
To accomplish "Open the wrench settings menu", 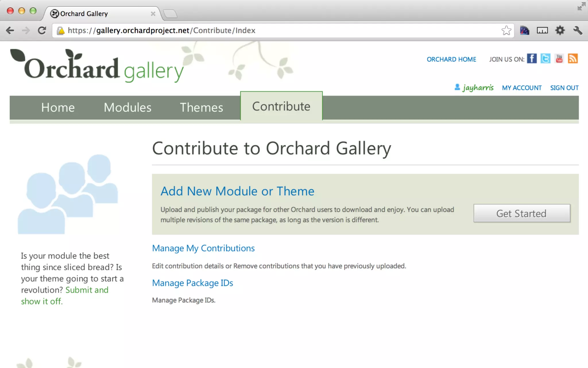I will coord(577,30).
